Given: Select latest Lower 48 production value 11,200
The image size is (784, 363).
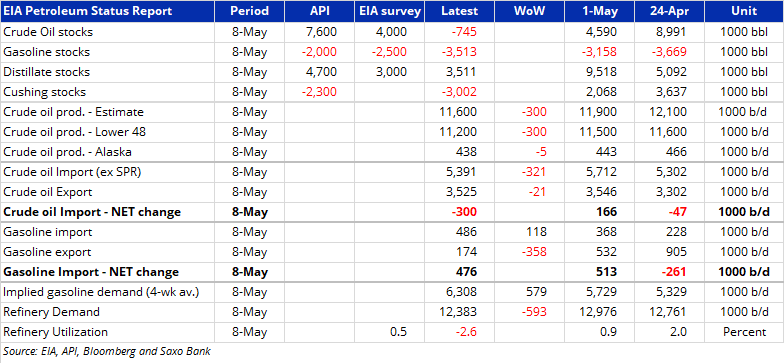Looking at the screenshot, I should tap(458, 132).
